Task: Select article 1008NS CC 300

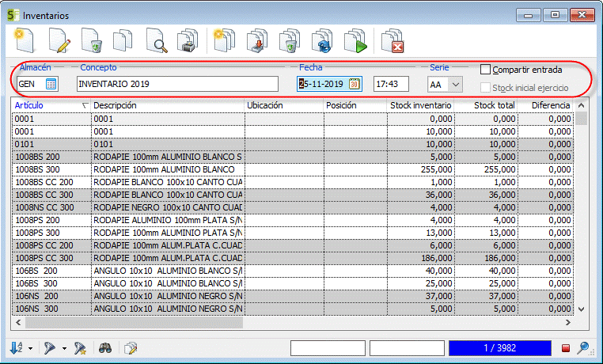Action: pos(44,207)
